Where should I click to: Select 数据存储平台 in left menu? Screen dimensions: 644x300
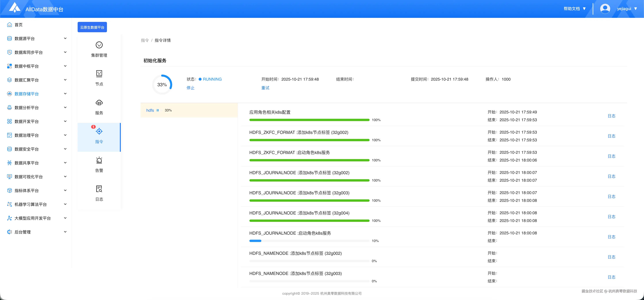[26, 94]
